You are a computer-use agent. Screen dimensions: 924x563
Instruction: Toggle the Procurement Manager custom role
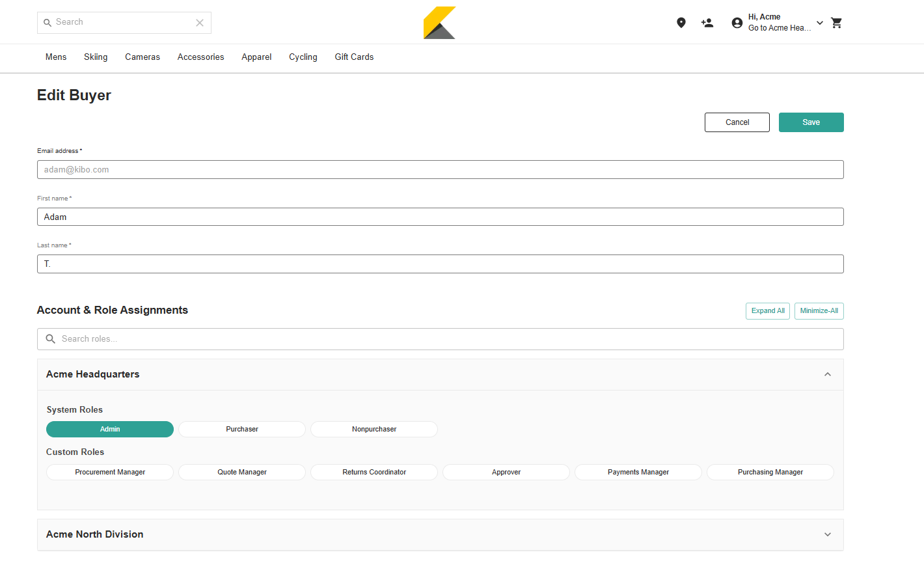coord(110,472)
